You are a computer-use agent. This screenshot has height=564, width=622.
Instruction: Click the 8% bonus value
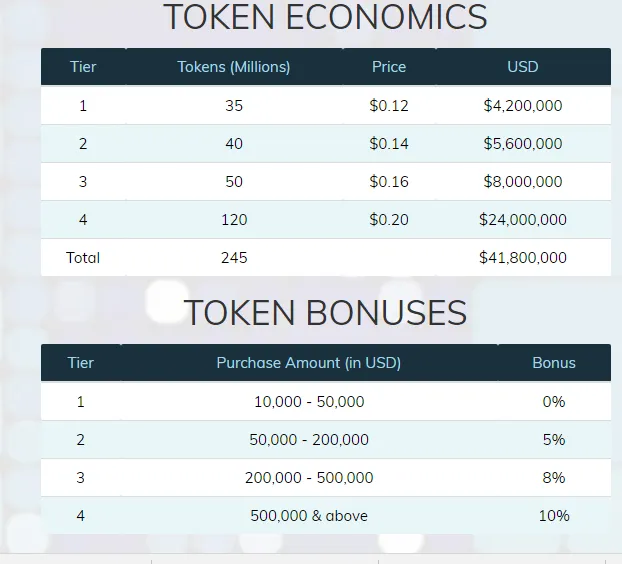tap(554, 478)
